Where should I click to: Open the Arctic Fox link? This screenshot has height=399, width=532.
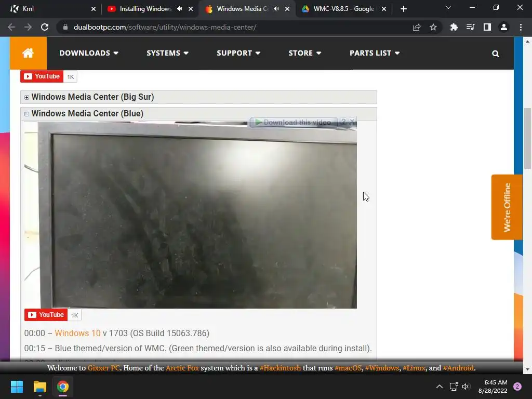pos(182,368)
